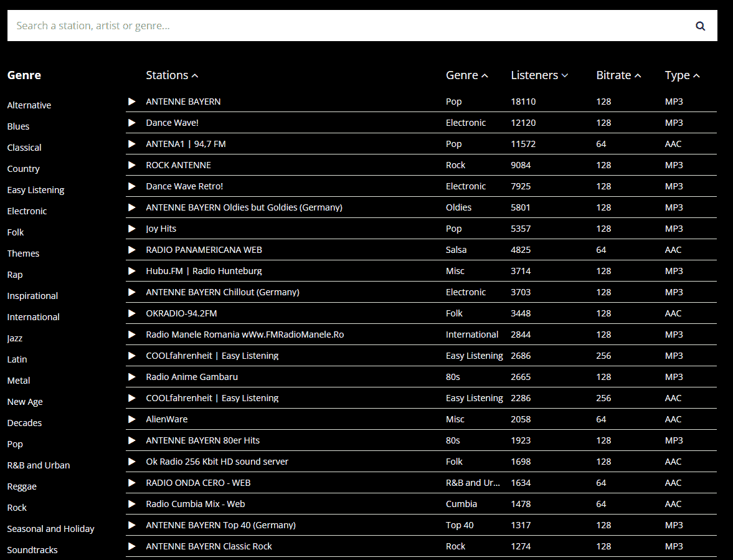The height and width of the screenshot is (560, 733).
Task: Play RADIO ONDA CERO - WEB station
Action: [132, 483]
